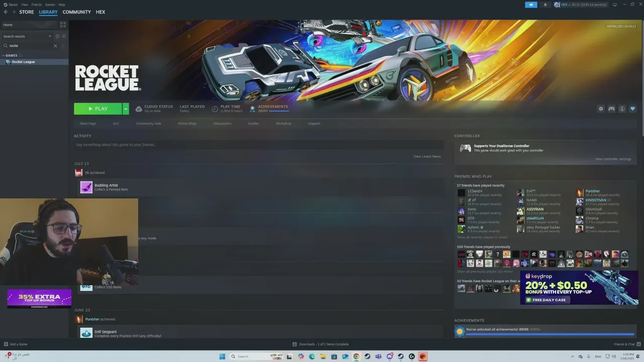Screen dimensions: 644x362
Task: Click the green PLAY button
Action: pyautogui.click(x=98, y=109)
